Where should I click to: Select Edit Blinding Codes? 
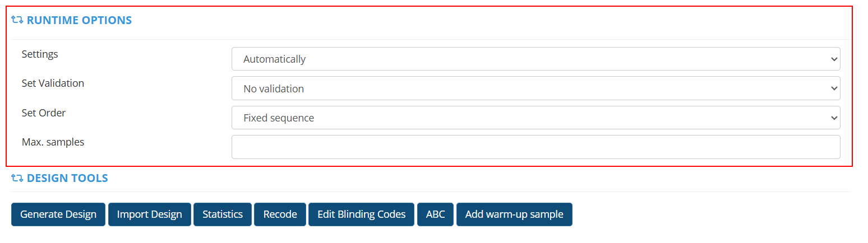point(361,214)
